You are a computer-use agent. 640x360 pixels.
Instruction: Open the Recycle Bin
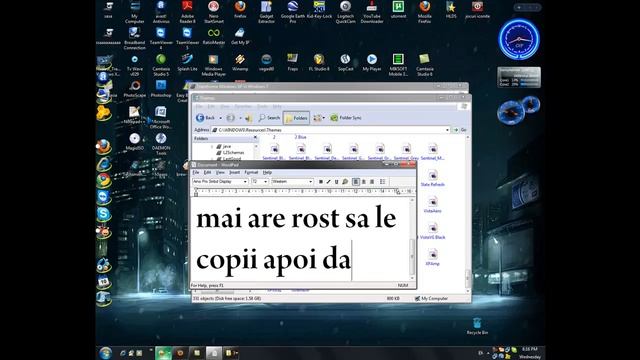(477, 326)
